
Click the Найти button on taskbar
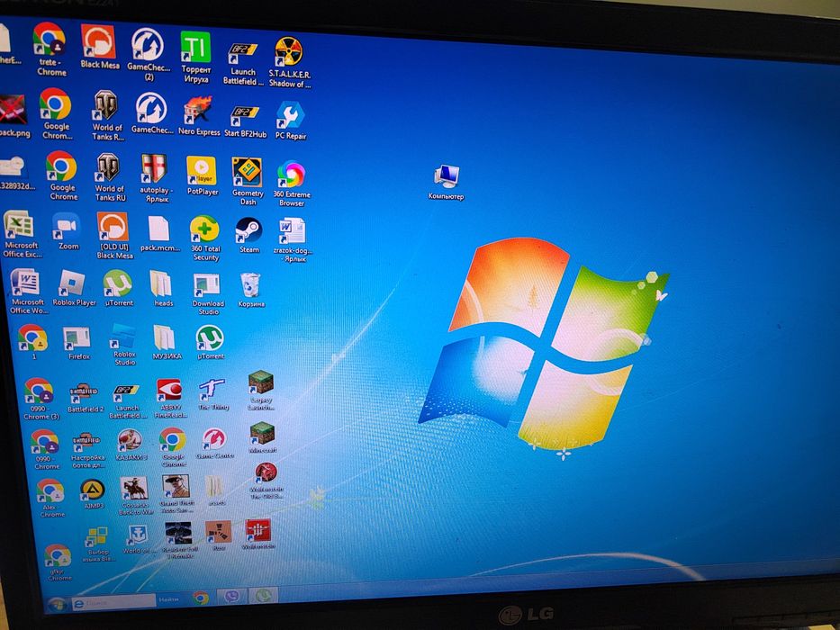168,600
